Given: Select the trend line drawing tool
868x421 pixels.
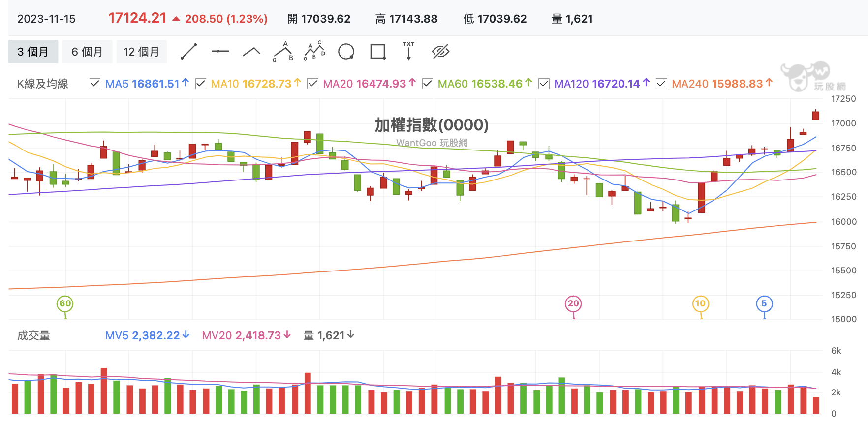Looking at the screenshot, I should (x=188, y=52).
